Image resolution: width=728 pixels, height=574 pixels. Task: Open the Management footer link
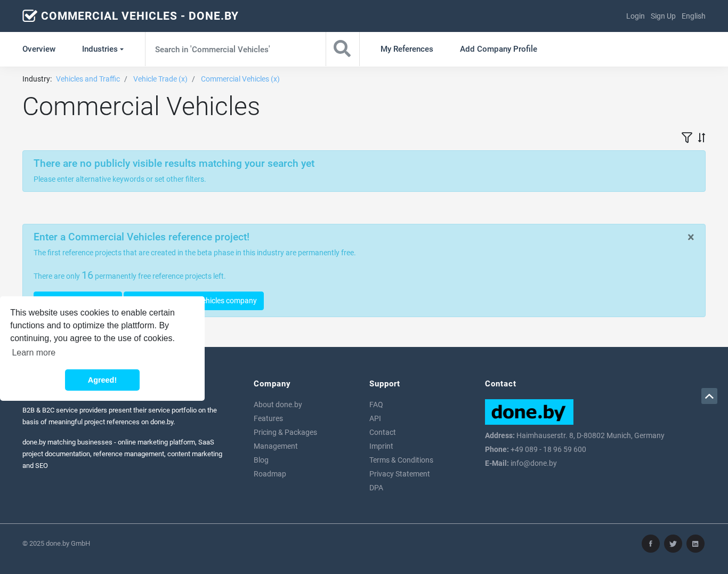[x=276, y=446]
